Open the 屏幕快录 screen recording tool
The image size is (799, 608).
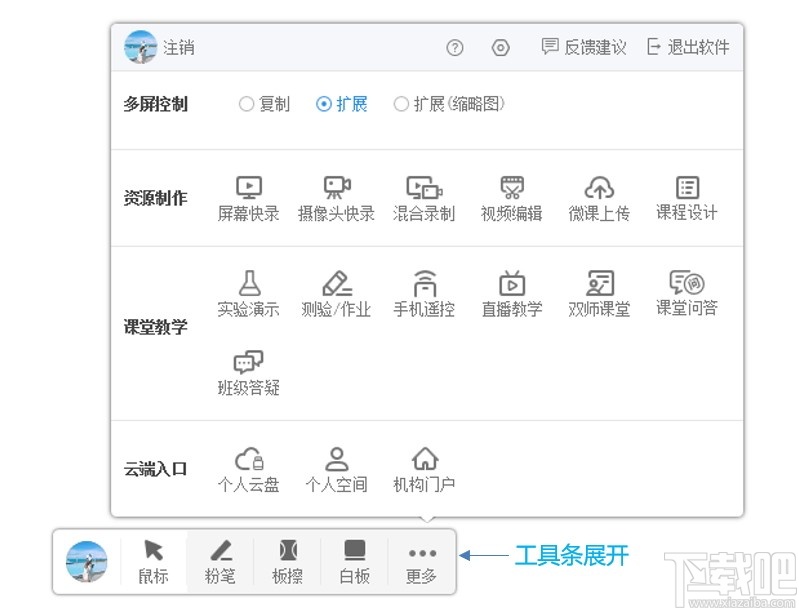pos(249,199)
